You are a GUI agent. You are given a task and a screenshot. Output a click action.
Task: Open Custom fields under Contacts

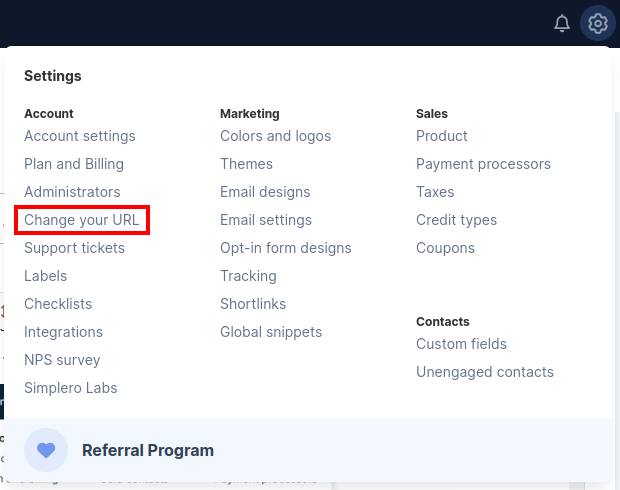[x=461, y=344]
